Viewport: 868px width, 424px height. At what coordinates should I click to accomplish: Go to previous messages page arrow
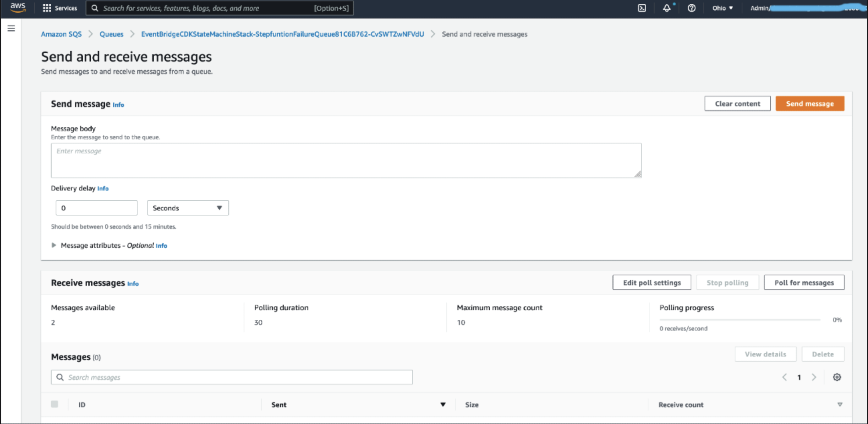point(784,377)
